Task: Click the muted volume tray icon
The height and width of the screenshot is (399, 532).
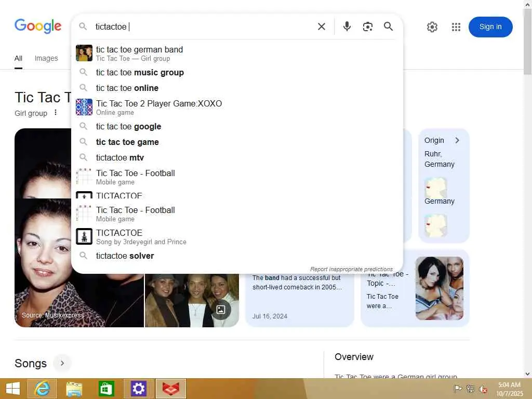Action: (x=483, y=389)
